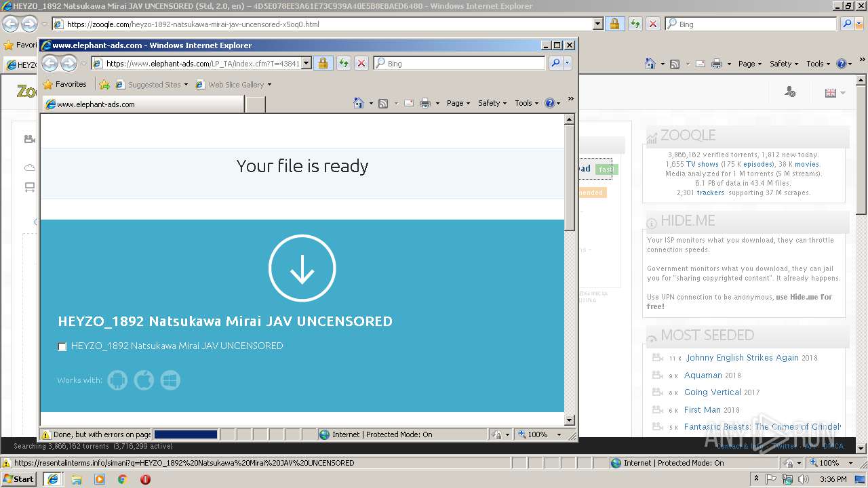
Task: Open main window Safety menu
Action: tap(784, 64)
